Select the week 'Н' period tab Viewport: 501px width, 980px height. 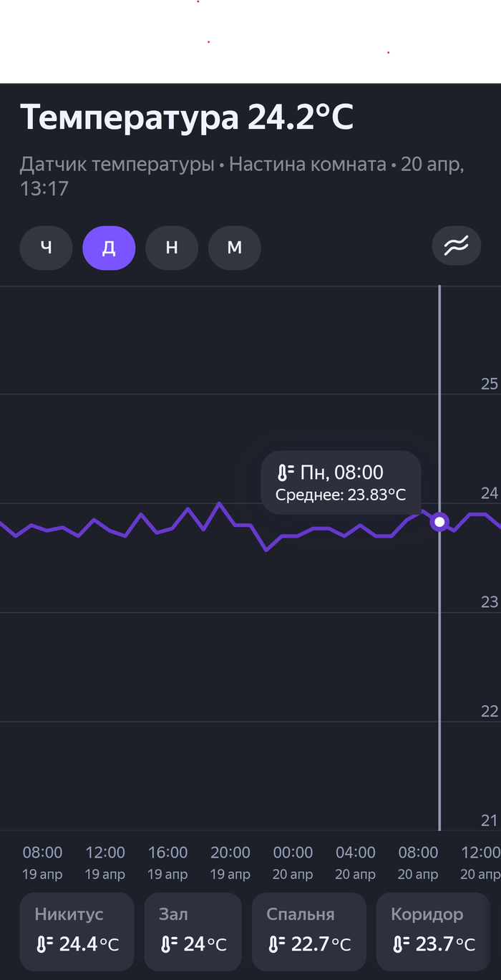pos(172,248)
